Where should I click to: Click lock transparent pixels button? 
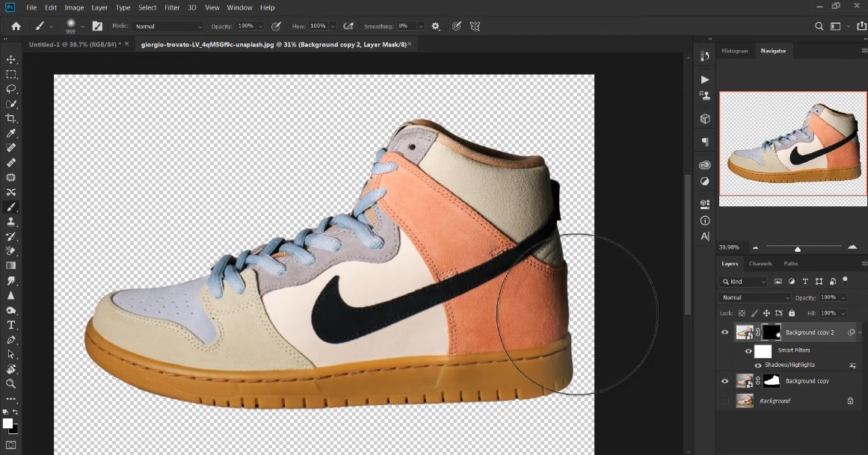click(742, 313)
